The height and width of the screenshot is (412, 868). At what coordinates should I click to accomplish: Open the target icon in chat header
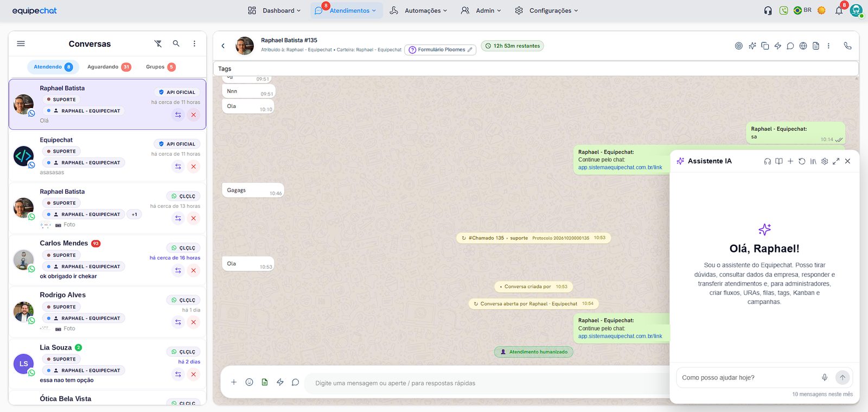[x=739, y=46]
